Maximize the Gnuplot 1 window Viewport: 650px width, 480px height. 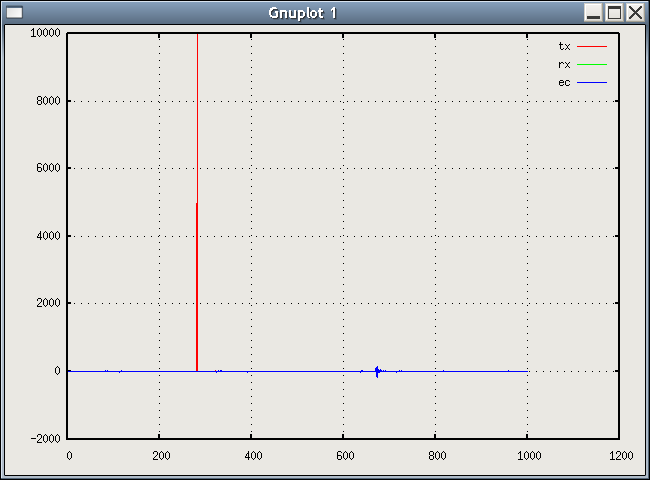tap(614, 12)
